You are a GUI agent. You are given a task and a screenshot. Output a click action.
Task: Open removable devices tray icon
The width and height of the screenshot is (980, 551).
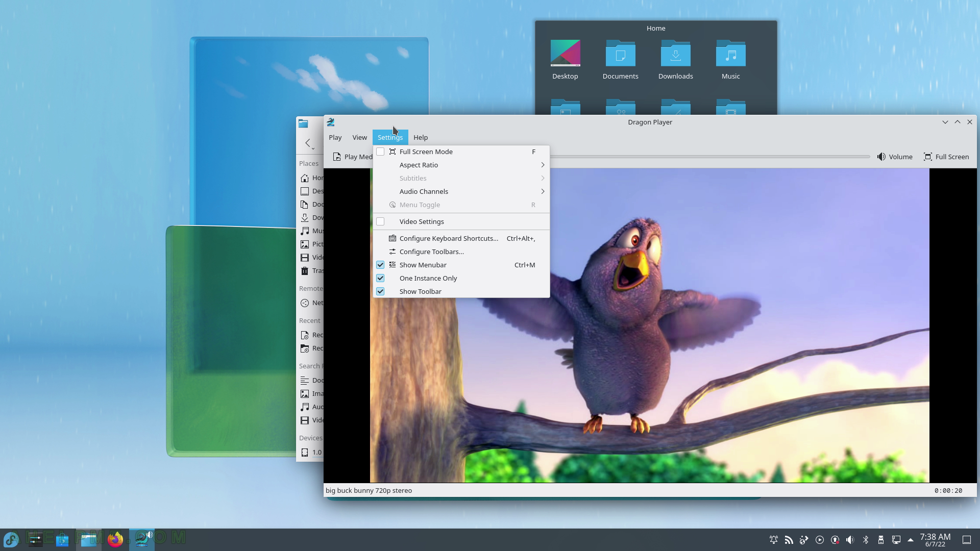click(881, 540)
